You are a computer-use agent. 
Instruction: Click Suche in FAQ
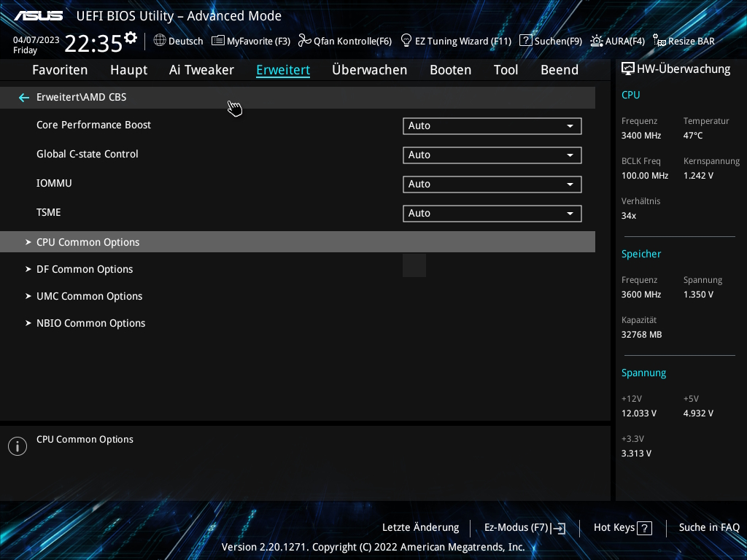pos(709,528)
